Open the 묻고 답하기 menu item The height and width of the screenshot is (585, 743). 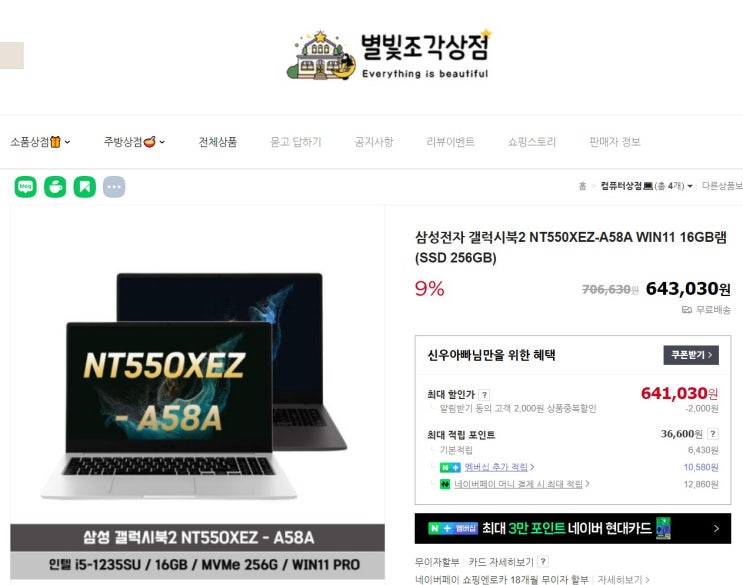point(296,142)
